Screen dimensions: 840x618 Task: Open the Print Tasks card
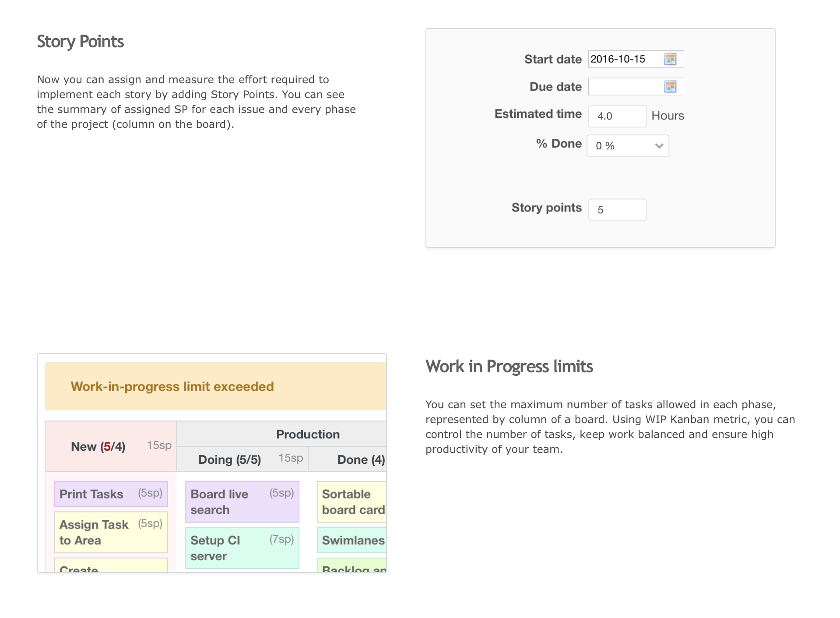(x=111, y=494)
